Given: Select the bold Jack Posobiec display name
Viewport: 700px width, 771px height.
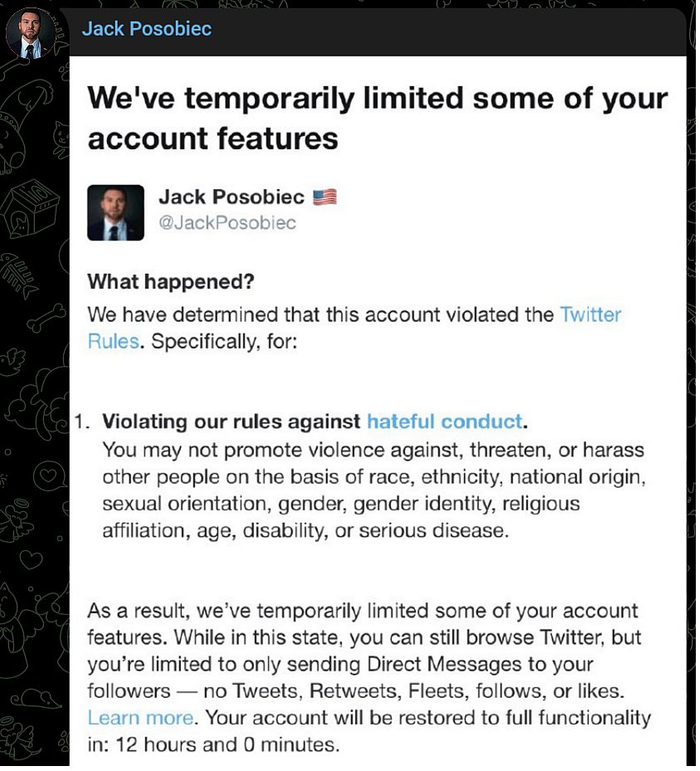Looking at the screenshot, I should pyautogui.click(x=231, y=198).
